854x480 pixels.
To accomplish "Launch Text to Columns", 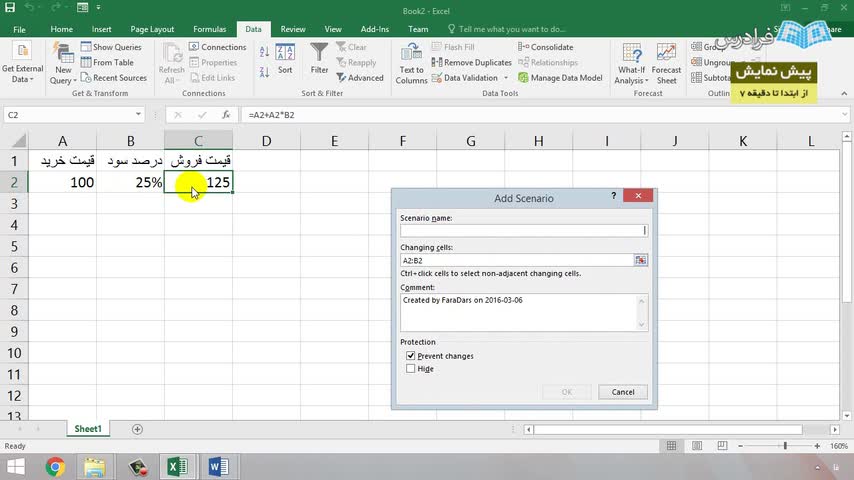I will pos(411,64).
